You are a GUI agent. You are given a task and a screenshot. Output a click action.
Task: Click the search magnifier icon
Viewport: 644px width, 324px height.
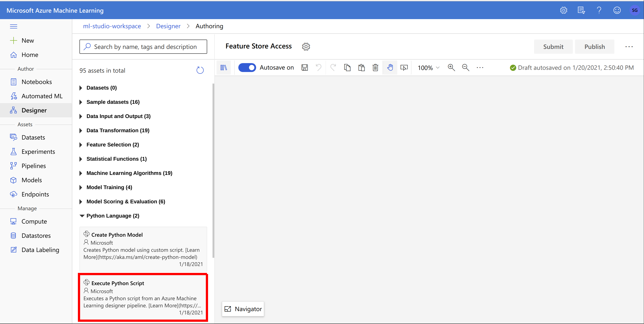pyautogui.click(x=87, y=47)
